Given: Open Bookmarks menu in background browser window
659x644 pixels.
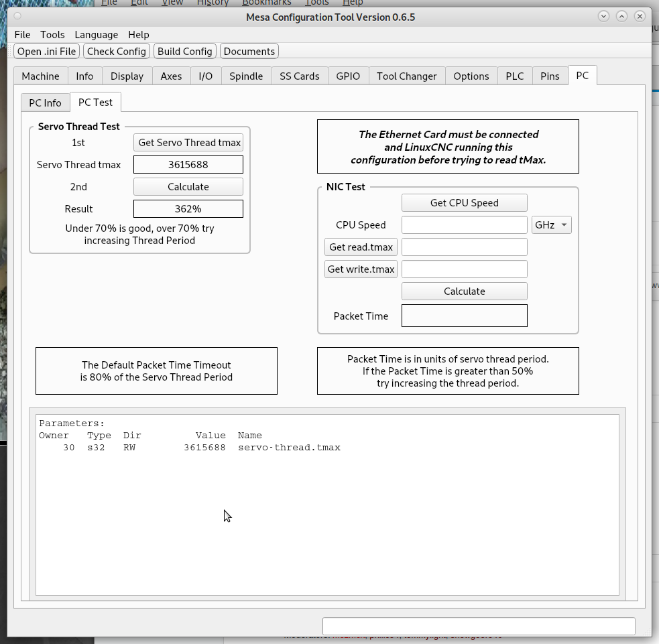Looking at the screenshot, I should point(266,3).
